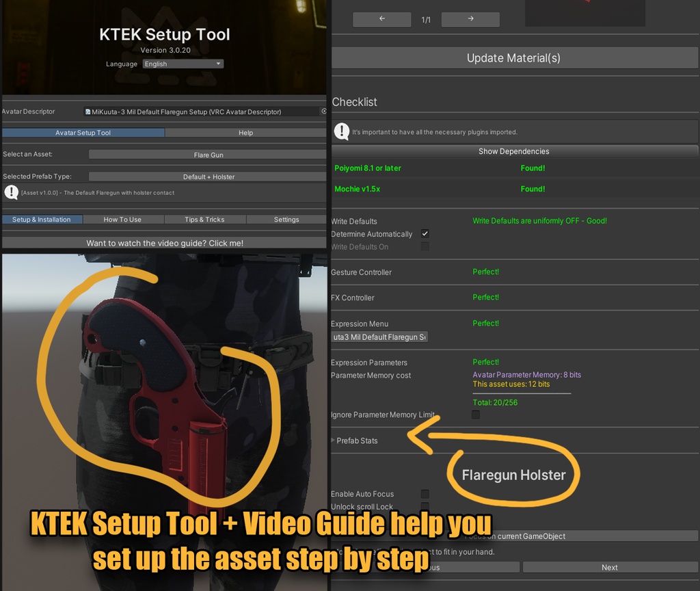
Task: Select the How To Use tab
Action: pos(122,220)
